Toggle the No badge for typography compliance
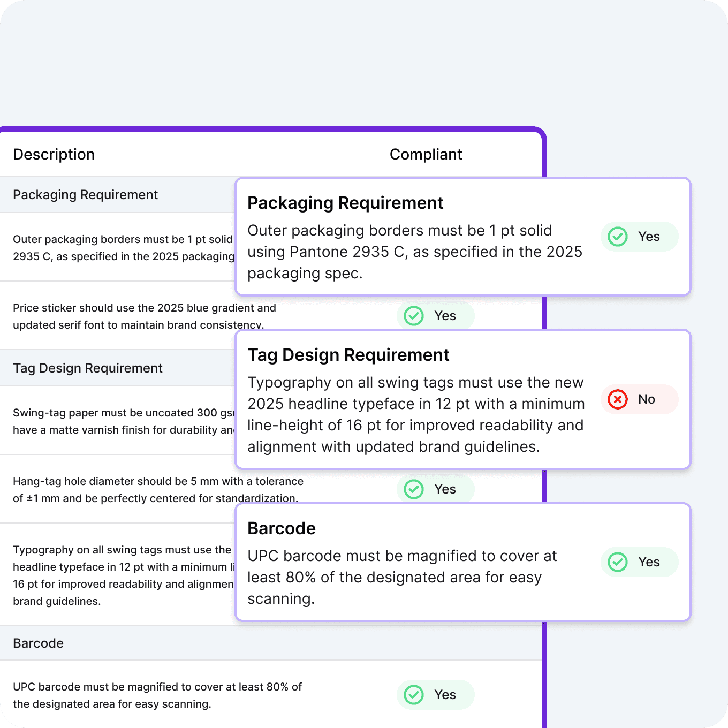Screen dimensions: 728x728 pos(639,399)
